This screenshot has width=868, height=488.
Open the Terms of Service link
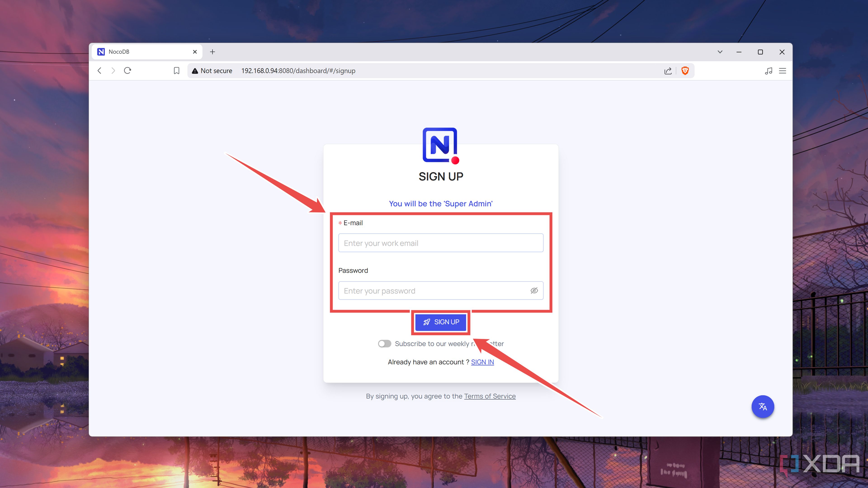click(x=490, y=396)
